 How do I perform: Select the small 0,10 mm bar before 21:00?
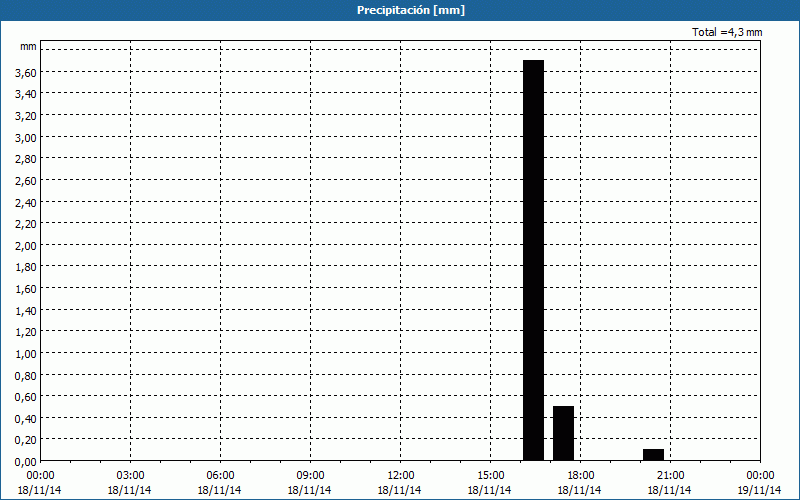click(654, 455)
